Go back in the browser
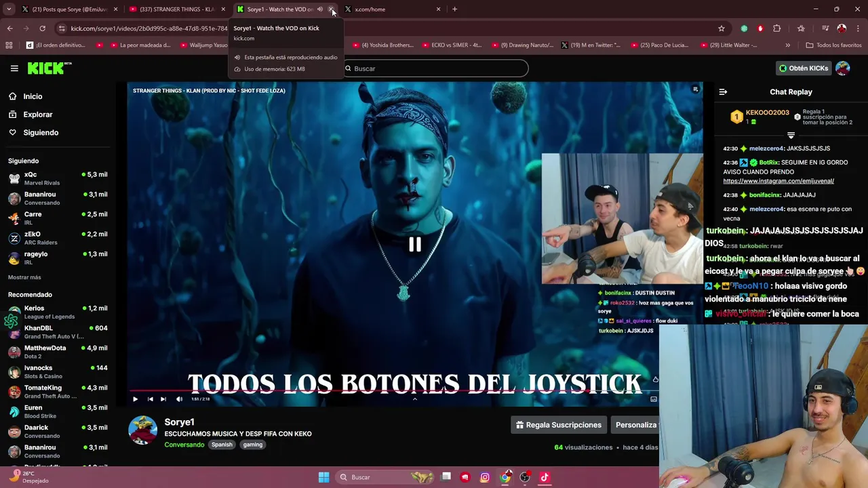Screen dimensions: 868x488 pos(9,28)
